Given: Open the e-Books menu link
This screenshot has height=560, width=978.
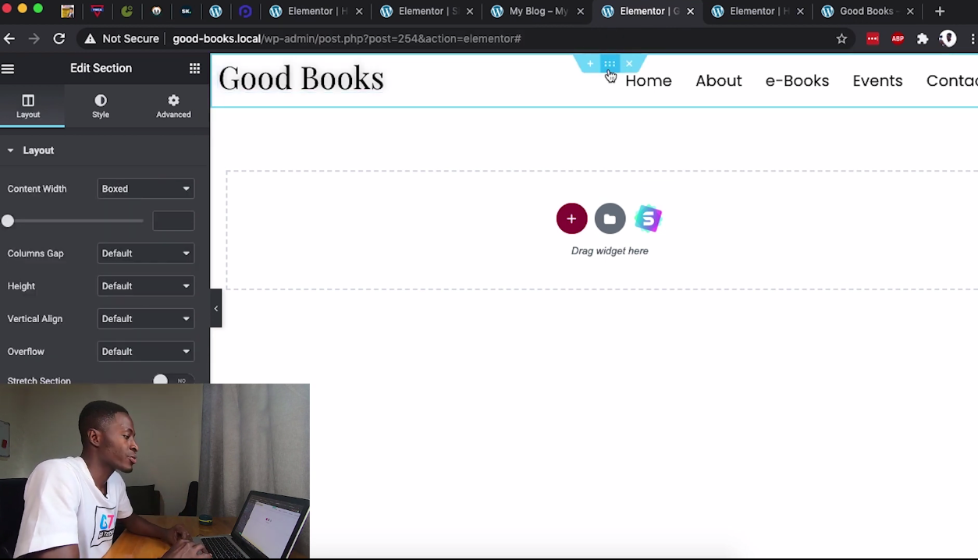Looking at the screenshot, I should 797,80.
